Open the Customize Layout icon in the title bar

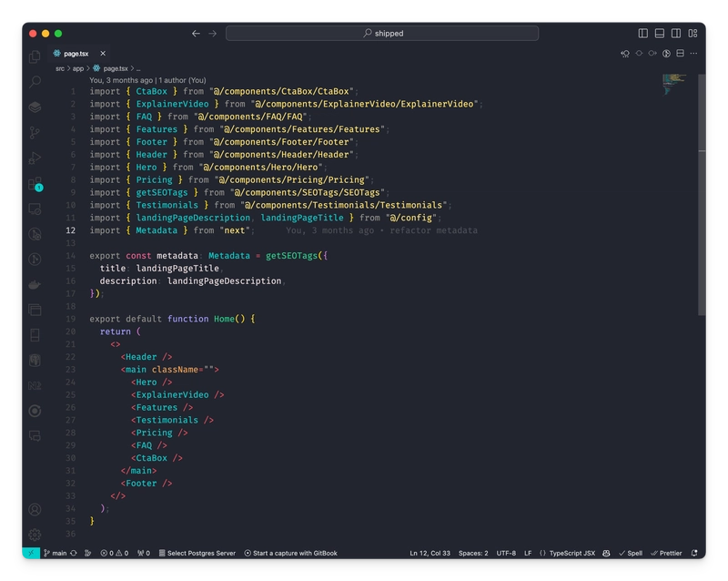pos(693,33)
